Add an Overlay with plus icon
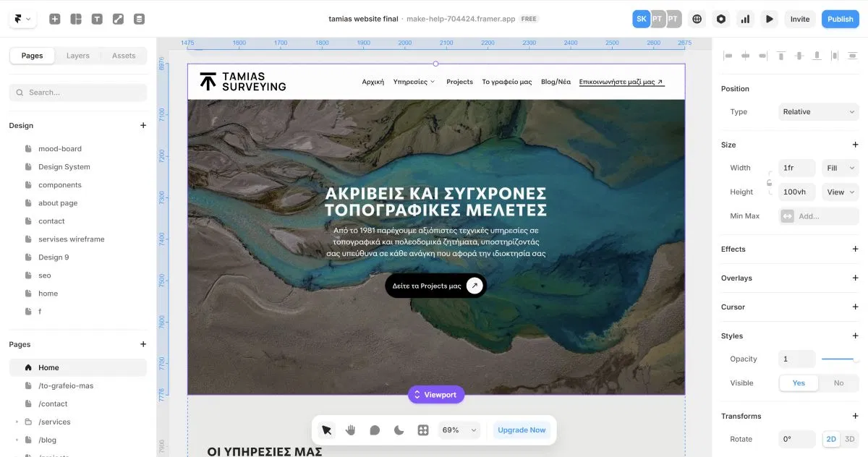Screen dimensions: 868x457 click(855, 278)
